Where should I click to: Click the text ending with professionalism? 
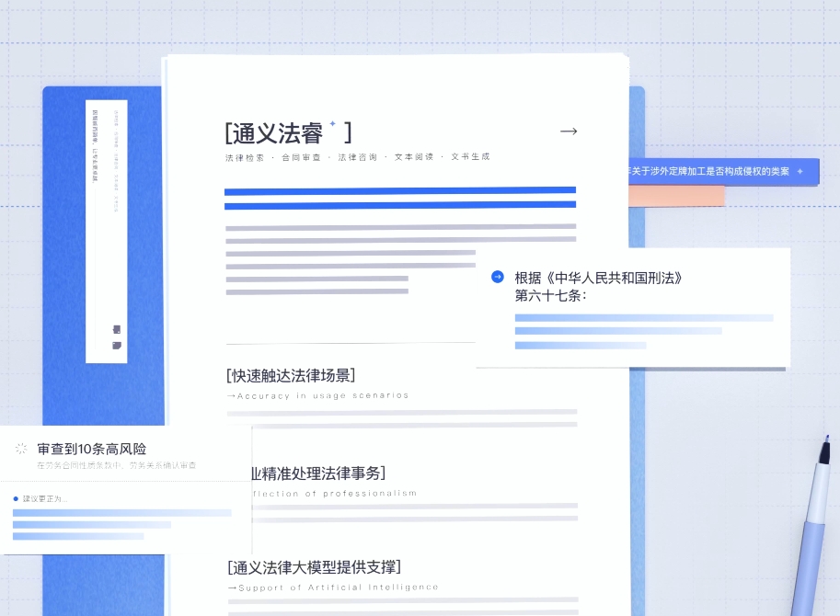[335, 494]
